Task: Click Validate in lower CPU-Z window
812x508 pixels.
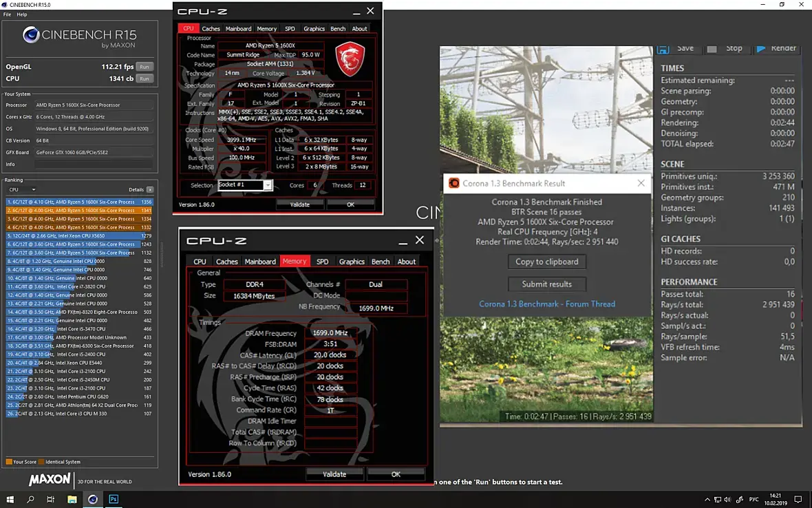Action: coord(334,474)
